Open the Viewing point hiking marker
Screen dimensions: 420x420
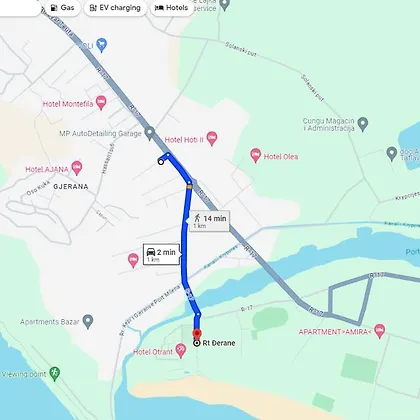54,374
